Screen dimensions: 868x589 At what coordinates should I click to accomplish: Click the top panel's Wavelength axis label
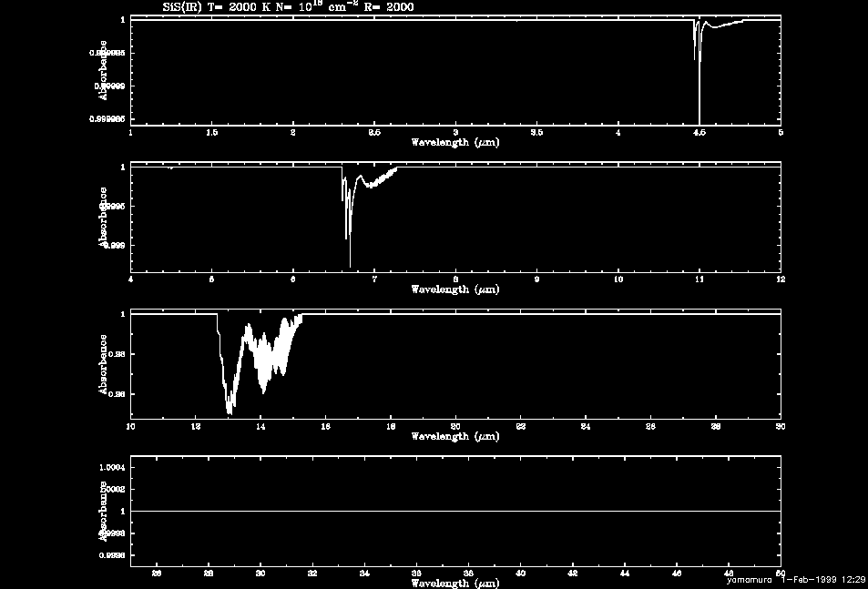tap(454, 142)
